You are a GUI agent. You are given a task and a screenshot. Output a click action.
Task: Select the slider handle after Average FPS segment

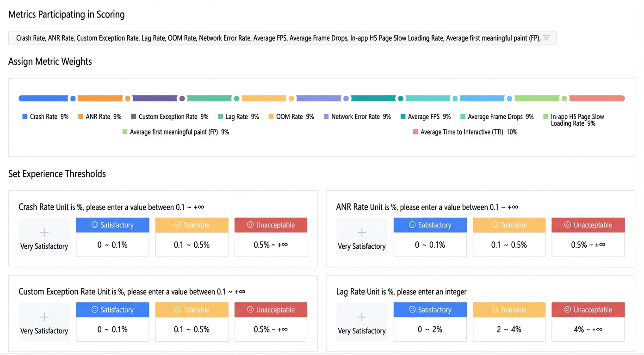tap(401, 98)
